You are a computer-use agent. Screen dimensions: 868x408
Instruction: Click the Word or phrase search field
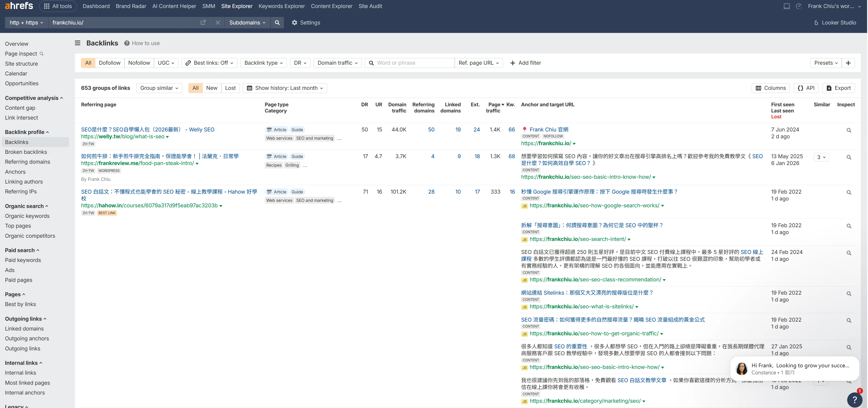409,63
